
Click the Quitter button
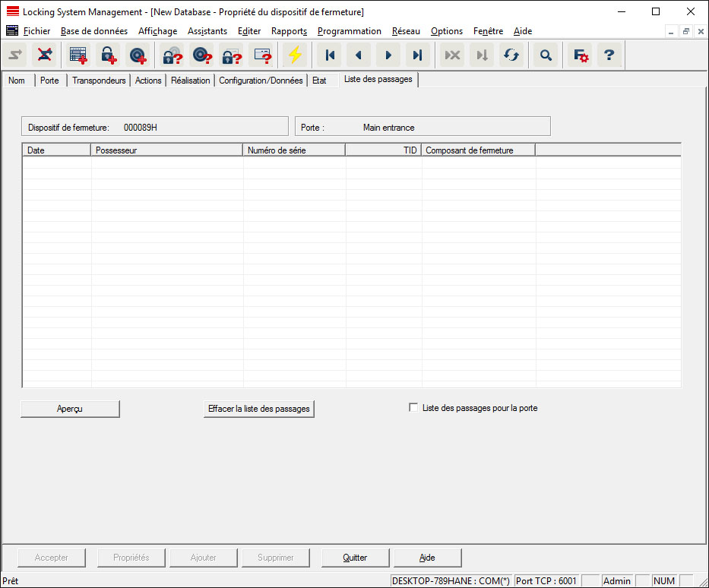click(355, 558)
